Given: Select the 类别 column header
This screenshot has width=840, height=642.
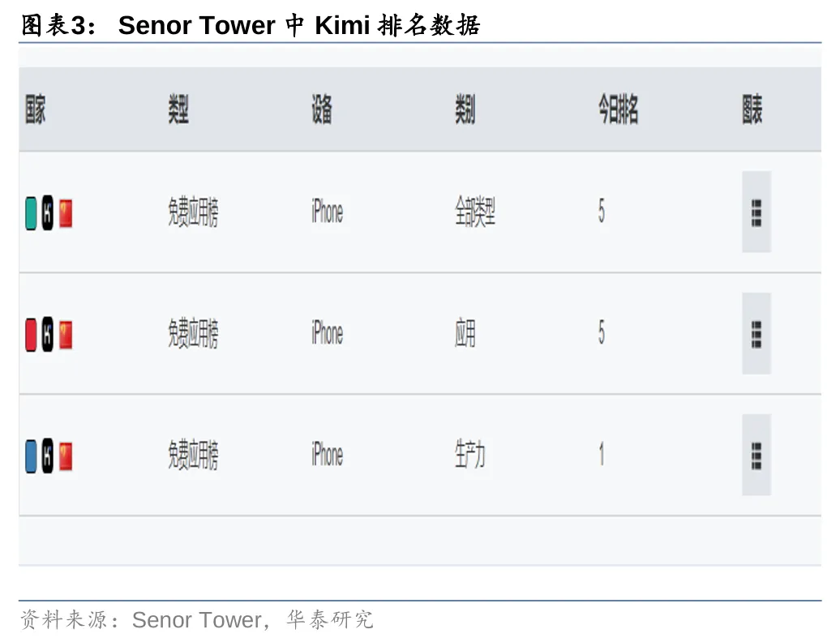Looking at the screenshot, I should [x=465, y=109].
